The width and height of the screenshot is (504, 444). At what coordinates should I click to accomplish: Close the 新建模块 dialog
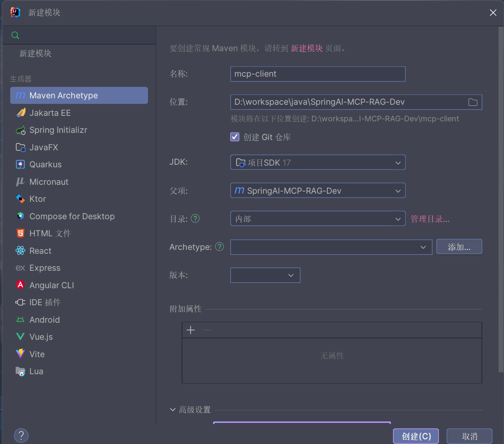(x=493, y=12)
